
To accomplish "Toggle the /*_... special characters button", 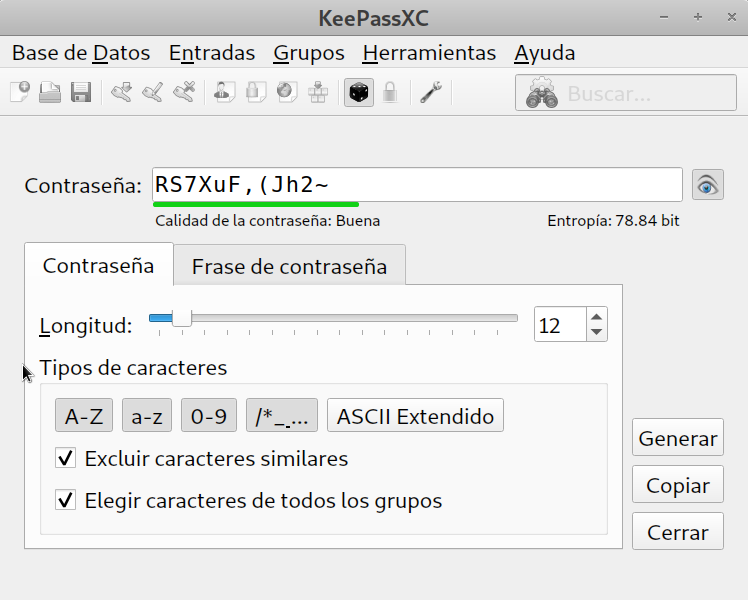I will (x=282, y=415).
